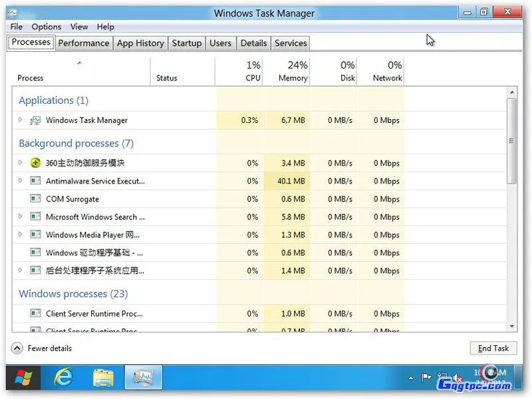
Task: Open File Explorer from the taskbar
Action: click(103, 377)
